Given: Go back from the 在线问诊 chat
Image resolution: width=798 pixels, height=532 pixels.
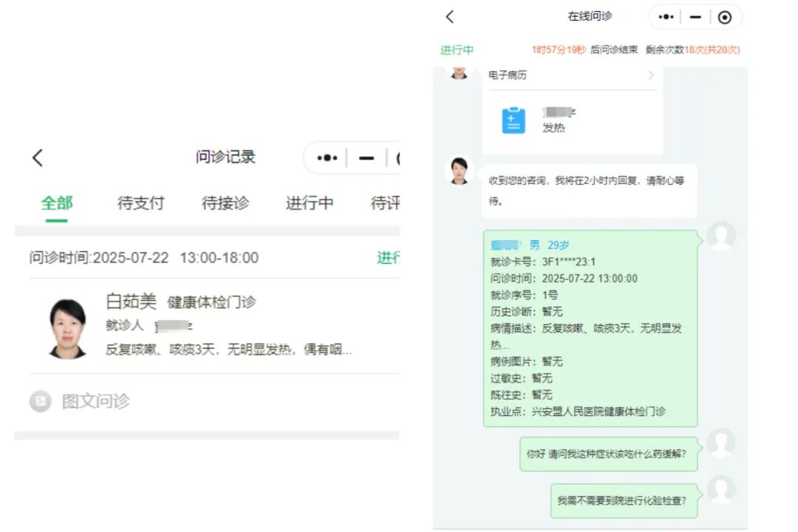Looking at the screenshot, I should [x=449, y=17].
